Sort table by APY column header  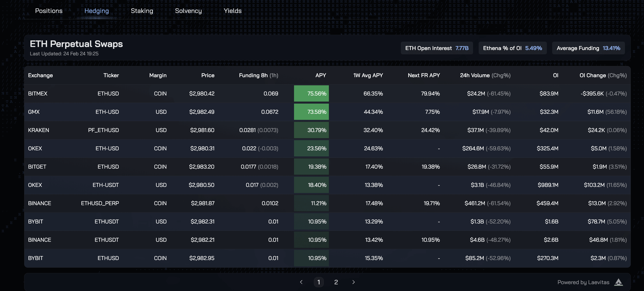(x=320, y=75)
